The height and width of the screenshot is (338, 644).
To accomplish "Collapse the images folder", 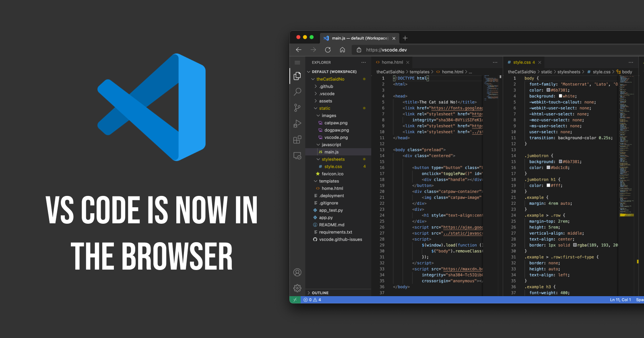I will 318,115.
